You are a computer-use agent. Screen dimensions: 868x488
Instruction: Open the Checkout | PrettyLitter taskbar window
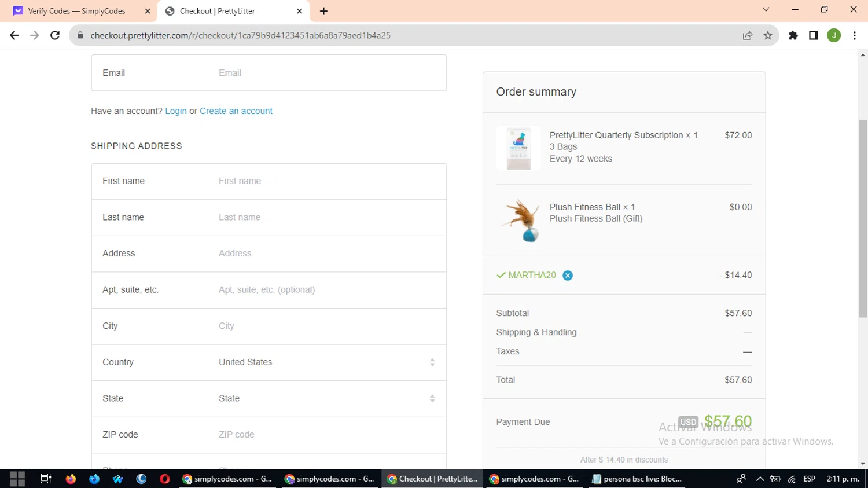433,479
